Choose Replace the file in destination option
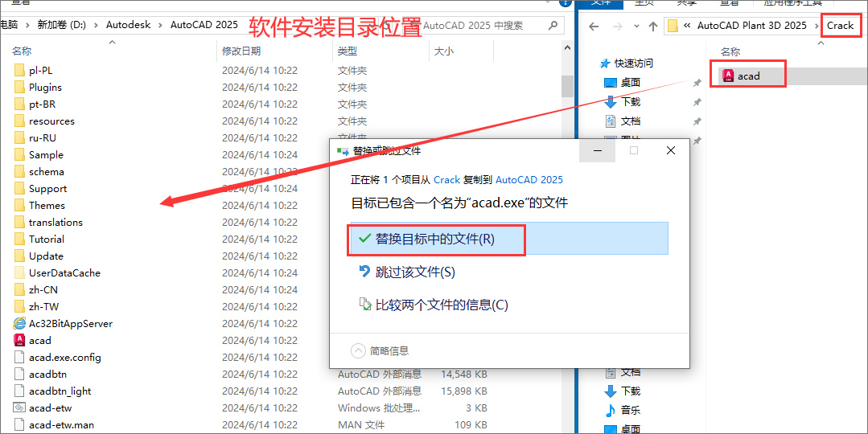Image resolution: width=868 pixels, height=434 pixels. click(509, 238)
